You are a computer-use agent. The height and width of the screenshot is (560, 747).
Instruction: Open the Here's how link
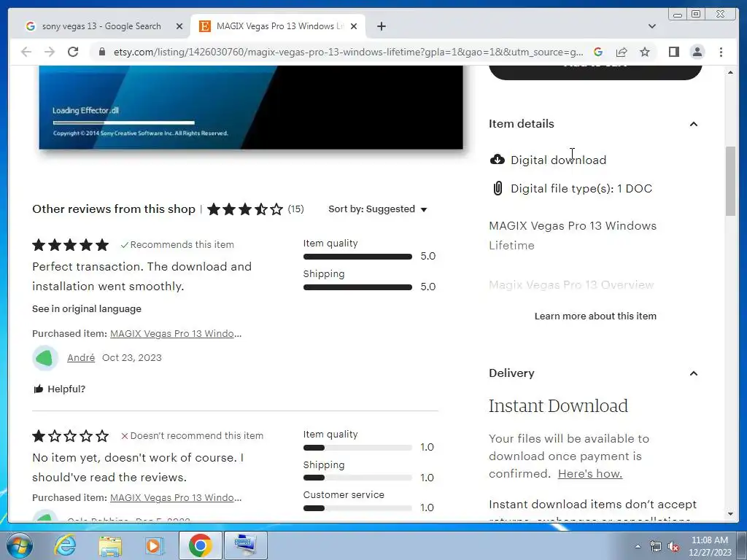(589, 474)
